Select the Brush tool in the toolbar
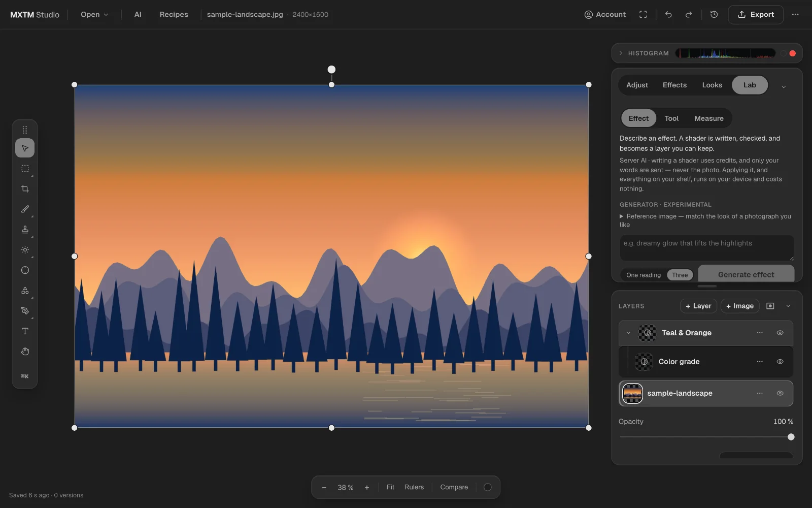The image size is (812, 508). tap(25, 209)
